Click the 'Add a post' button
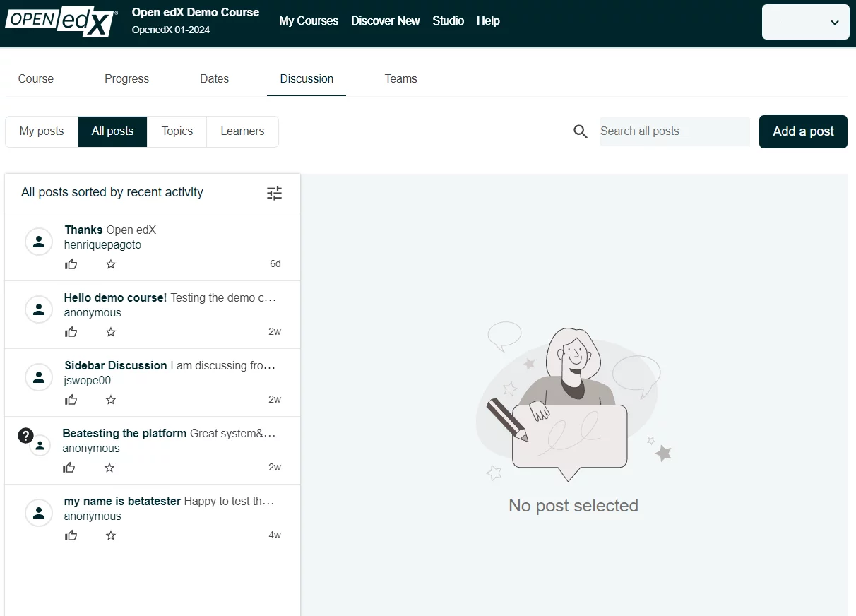Image resolution: width=856 pixels, height=616 pixels. click(803, 131)
